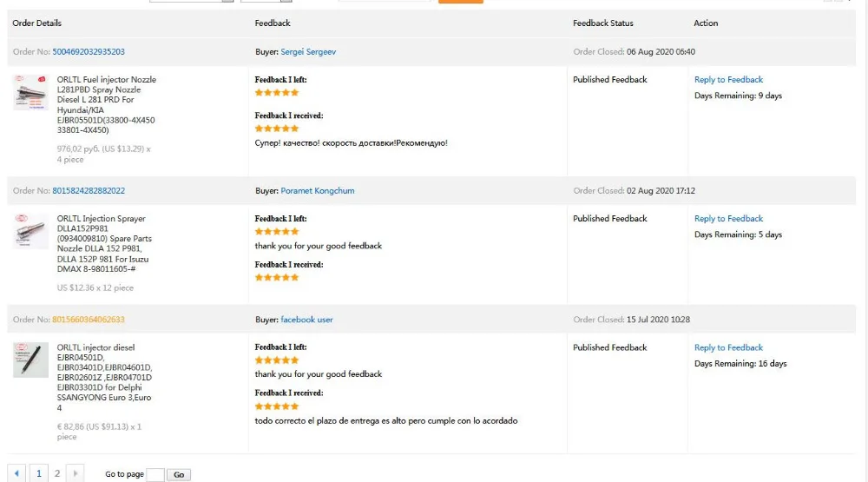View buyer Sergei Sergeev's profile
Image resolution: width=868 pixels, height=482 pixels.
pos(308,52)
